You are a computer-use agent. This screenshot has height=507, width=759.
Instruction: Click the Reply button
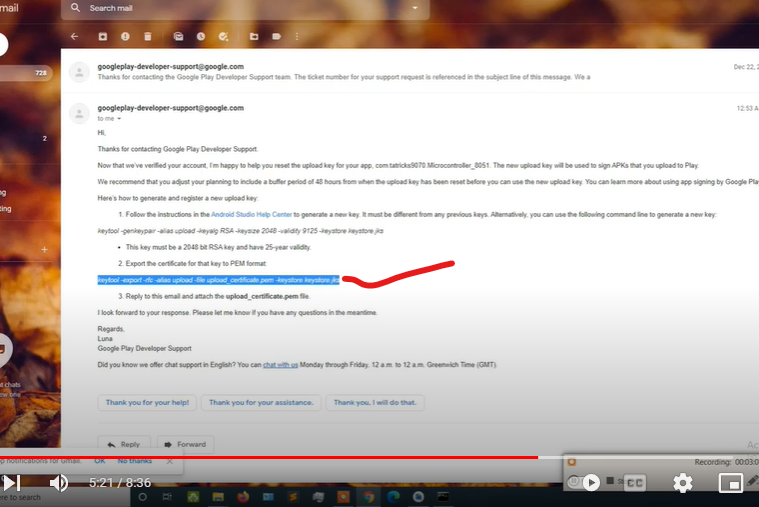pos(124,444)
